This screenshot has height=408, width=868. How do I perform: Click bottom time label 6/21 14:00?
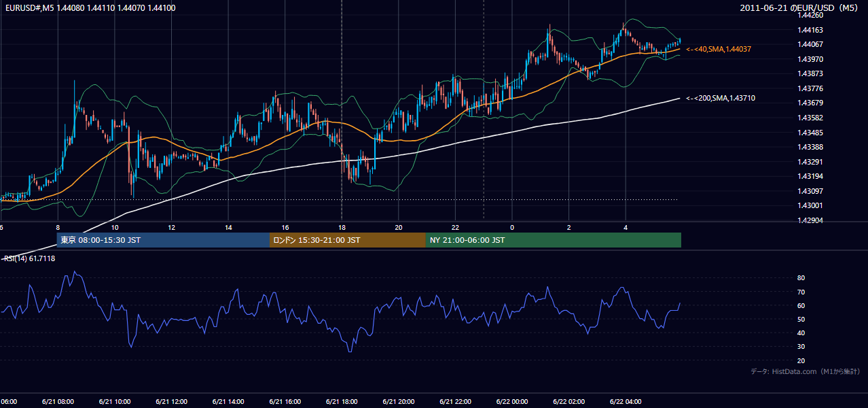point(228,402)
